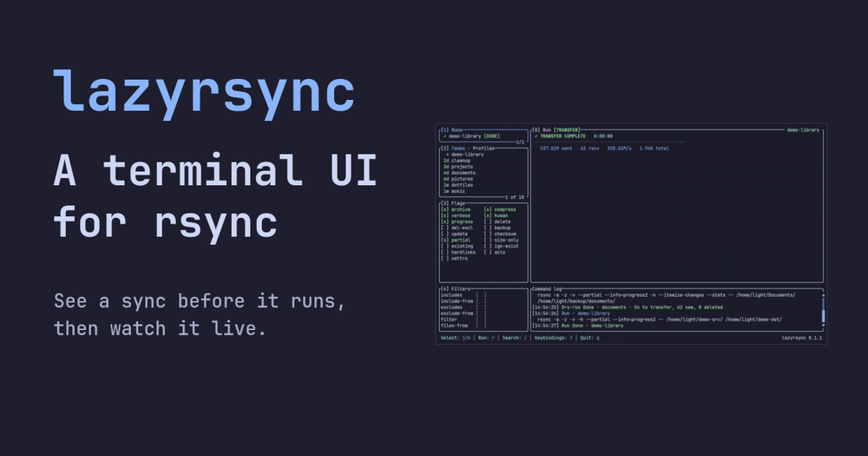Enable the existing flag checkbox
The width and height of the screenshot is (868, 456).
444,246
